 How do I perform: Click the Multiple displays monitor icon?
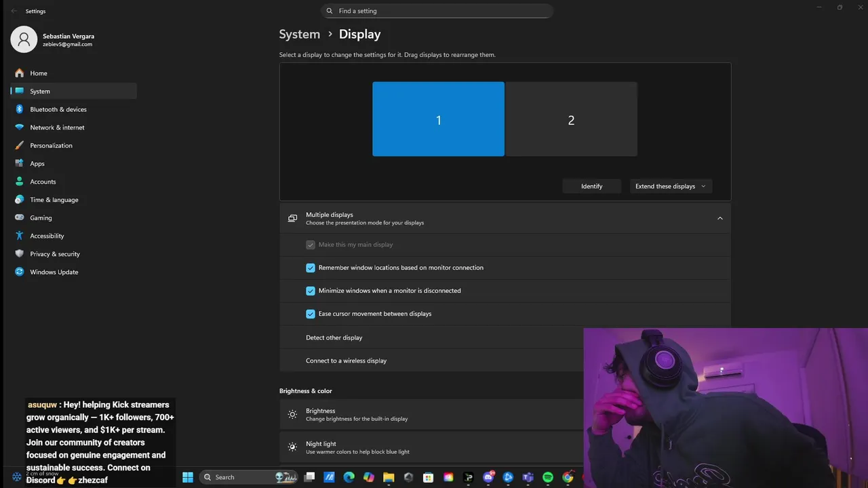pyautogui.click(x=292, y=218)
